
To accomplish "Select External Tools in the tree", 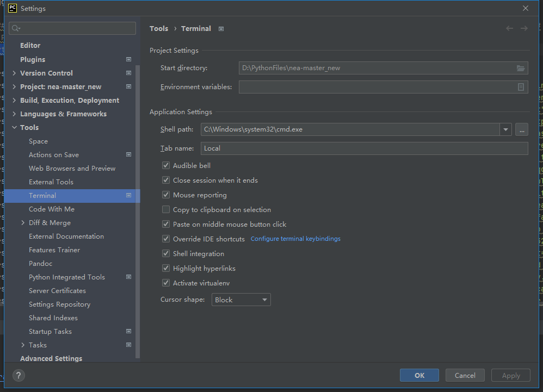I will tap(51, 182).
